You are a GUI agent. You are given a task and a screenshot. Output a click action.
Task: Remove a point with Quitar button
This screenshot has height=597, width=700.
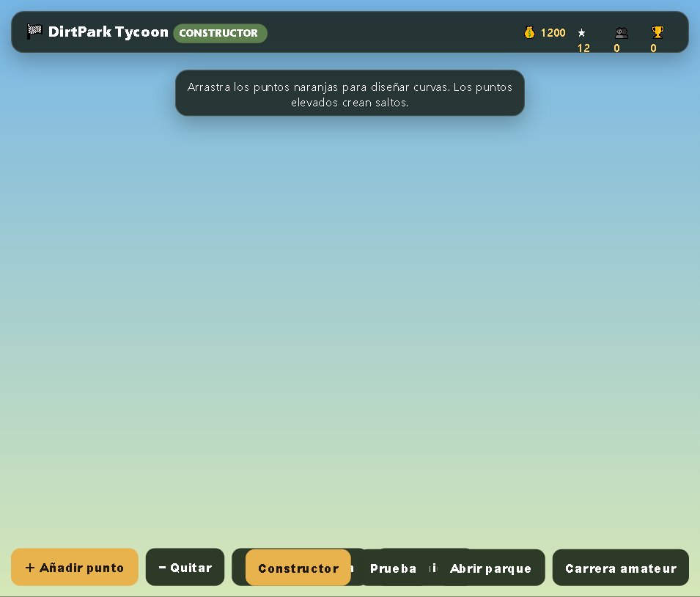[185, 567]
